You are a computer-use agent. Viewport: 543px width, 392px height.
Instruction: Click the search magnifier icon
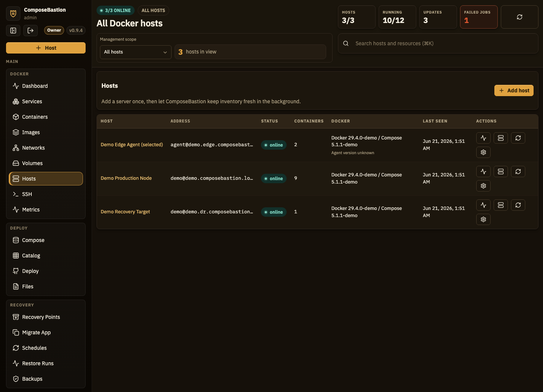[x=346, y=43]
